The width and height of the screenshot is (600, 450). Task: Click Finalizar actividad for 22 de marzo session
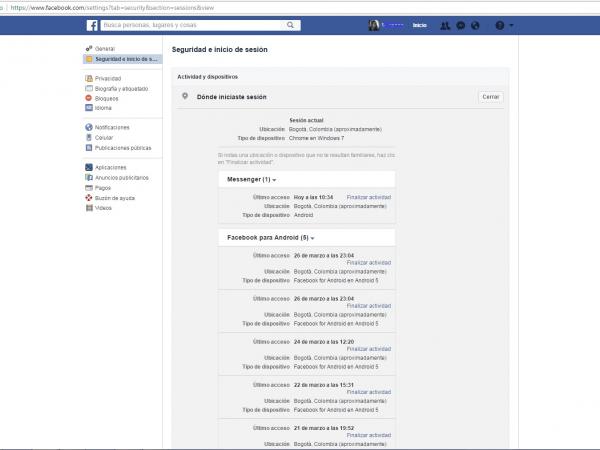[369, 392]
